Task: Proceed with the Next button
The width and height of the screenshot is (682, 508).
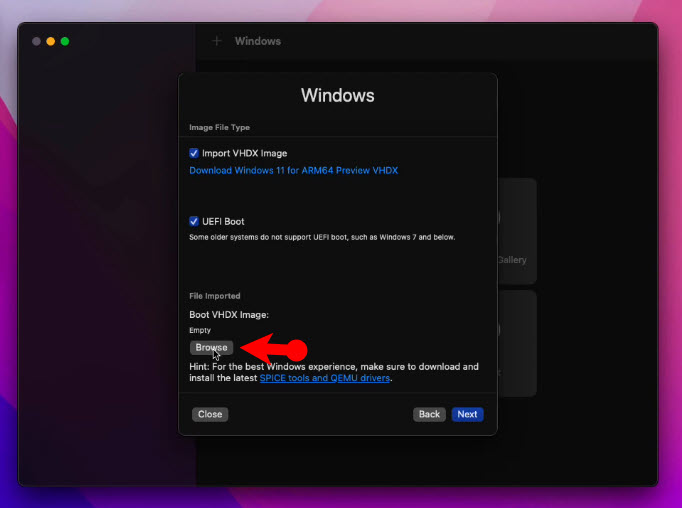Action: tap(467, 414)
